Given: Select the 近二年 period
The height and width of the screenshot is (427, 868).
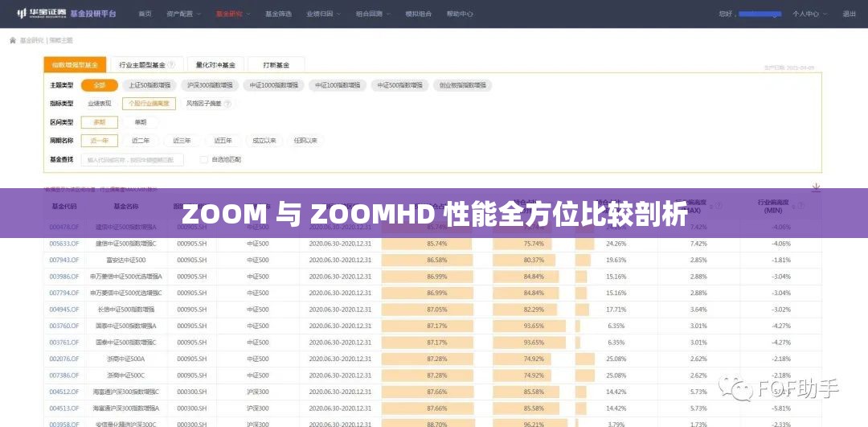Looking at the screenshot, I should (141, 141).
